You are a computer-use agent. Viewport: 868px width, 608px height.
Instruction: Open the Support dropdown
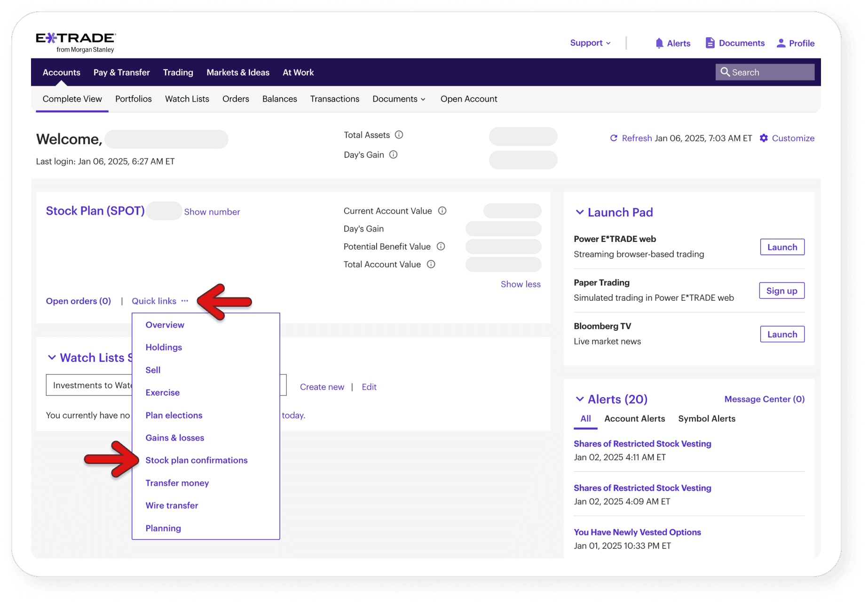click(590, 43)
